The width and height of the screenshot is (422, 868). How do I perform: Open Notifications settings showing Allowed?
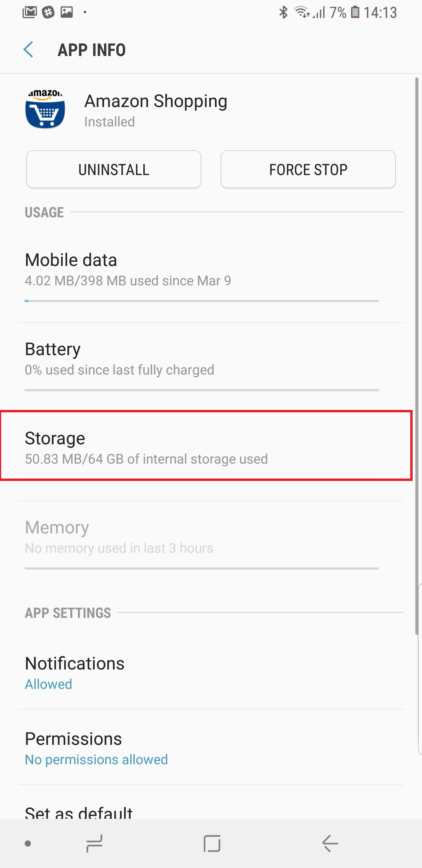click(x=202, y=672)
